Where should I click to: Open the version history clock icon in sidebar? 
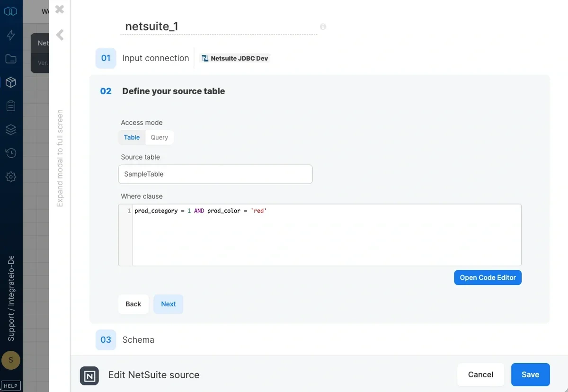tap(11, 153)
